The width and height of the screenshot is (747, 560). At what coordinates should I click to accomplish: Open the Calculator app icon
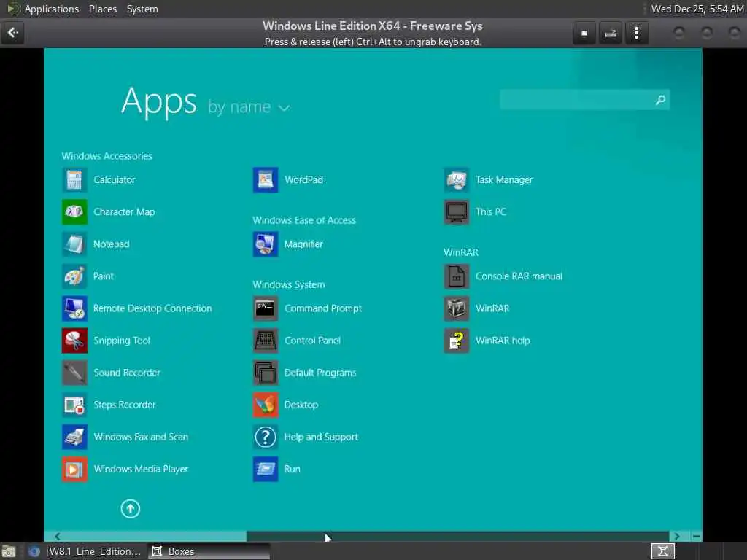click(74, 180)
